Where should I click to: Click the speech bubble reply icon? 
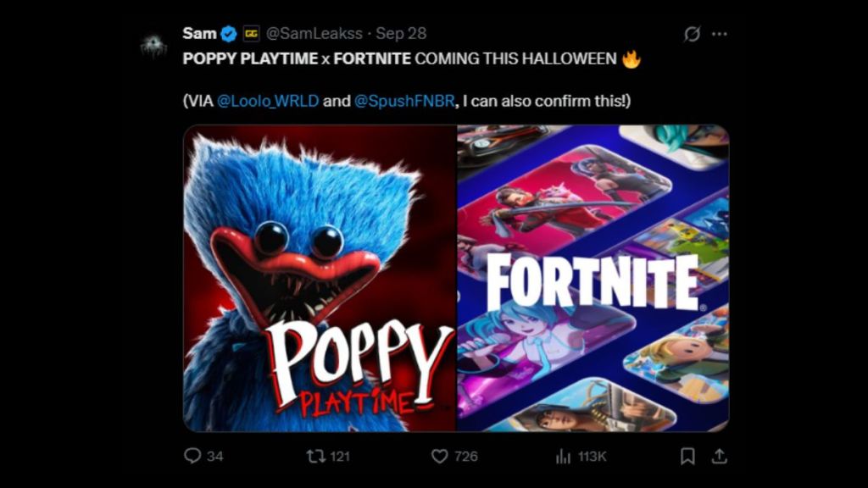tap(192, 456)
